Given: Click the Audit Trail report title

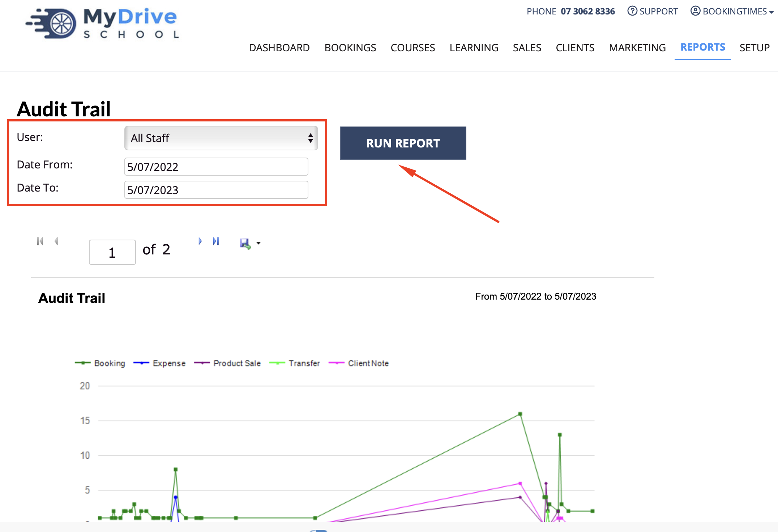Looking at the screenshot, I should tap(72, 298).
